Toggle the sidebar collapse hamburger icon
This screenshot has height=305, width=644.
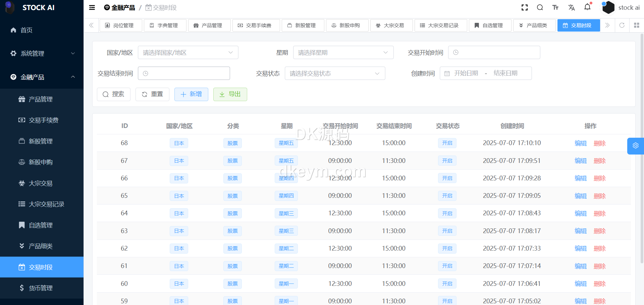tap(92, 7)
